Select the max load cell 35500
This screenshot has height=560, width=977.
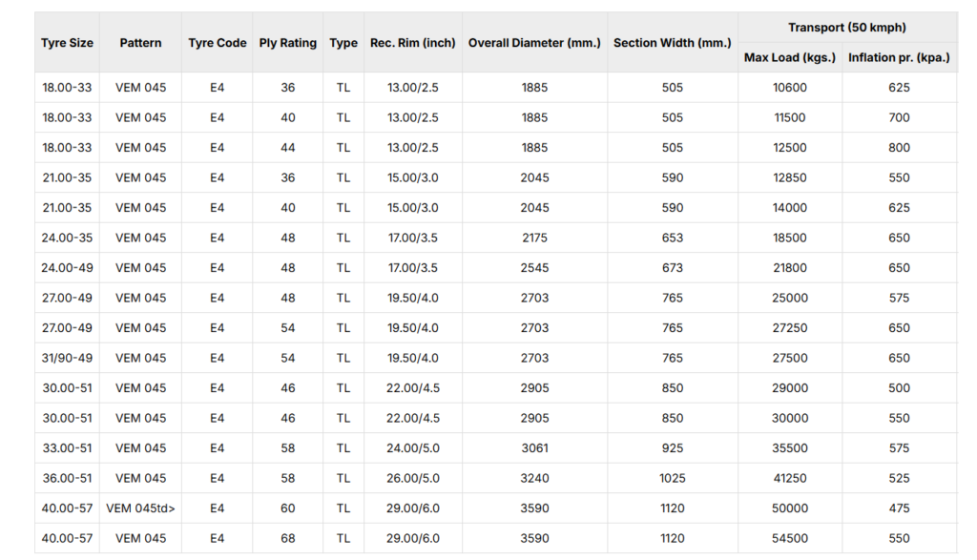tap(790, 447)
